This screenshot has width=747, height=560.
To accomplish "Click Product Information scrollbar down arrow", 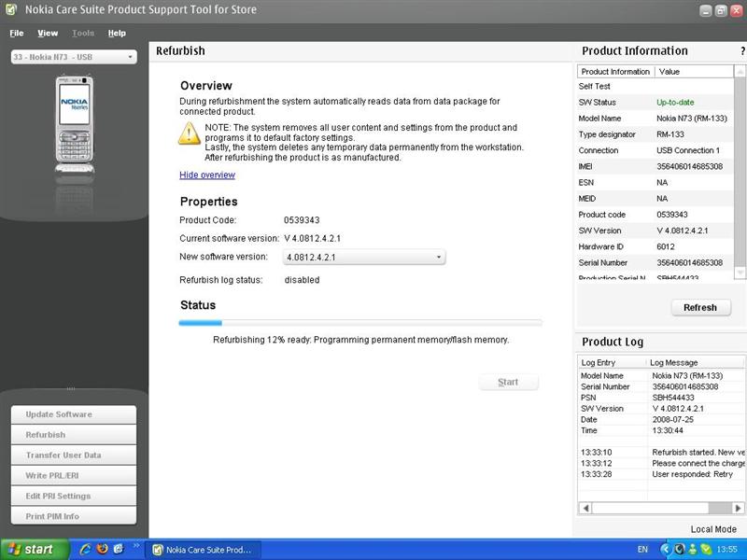I will click(x=740, y=272).
